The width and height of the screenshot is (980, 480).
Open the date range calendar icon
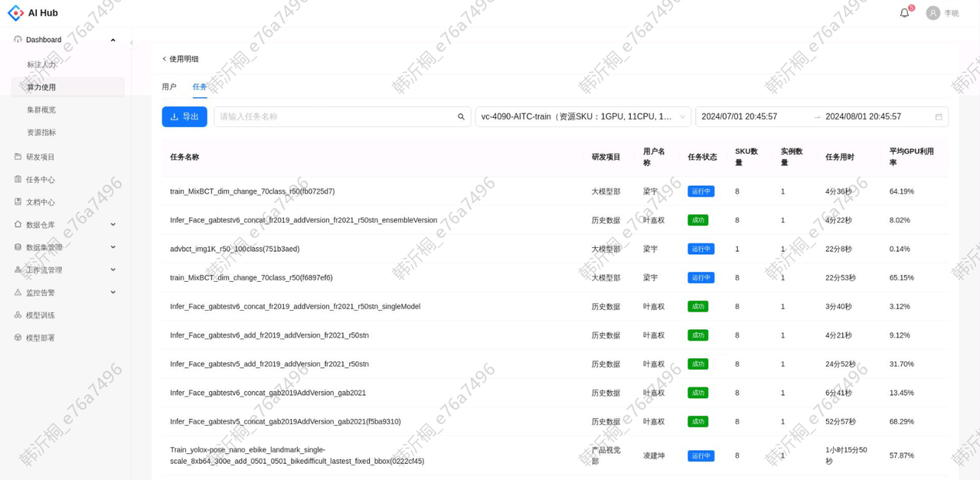click(939, 117)
